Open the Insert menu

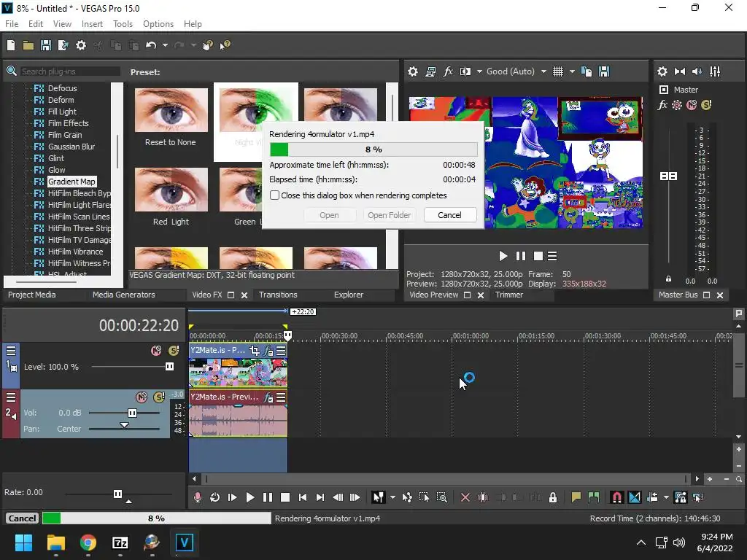coord(92,24)
